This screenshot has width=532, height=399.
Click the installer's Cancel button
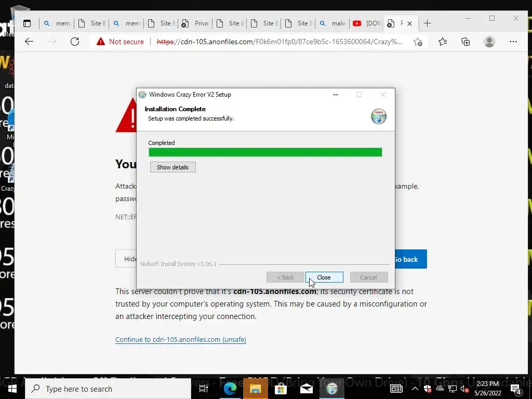[369, 277]
